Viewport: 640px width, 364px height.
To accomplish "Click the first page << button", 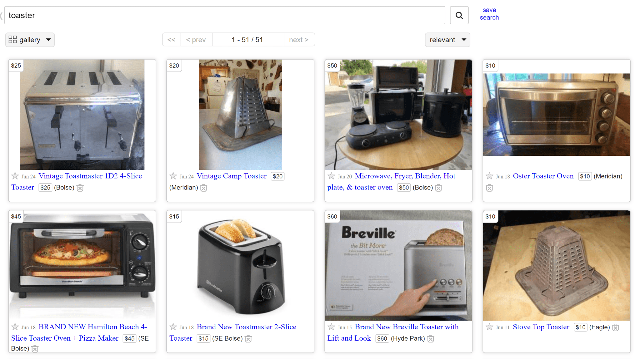I will pyautogui.click(x=171, y=39).
